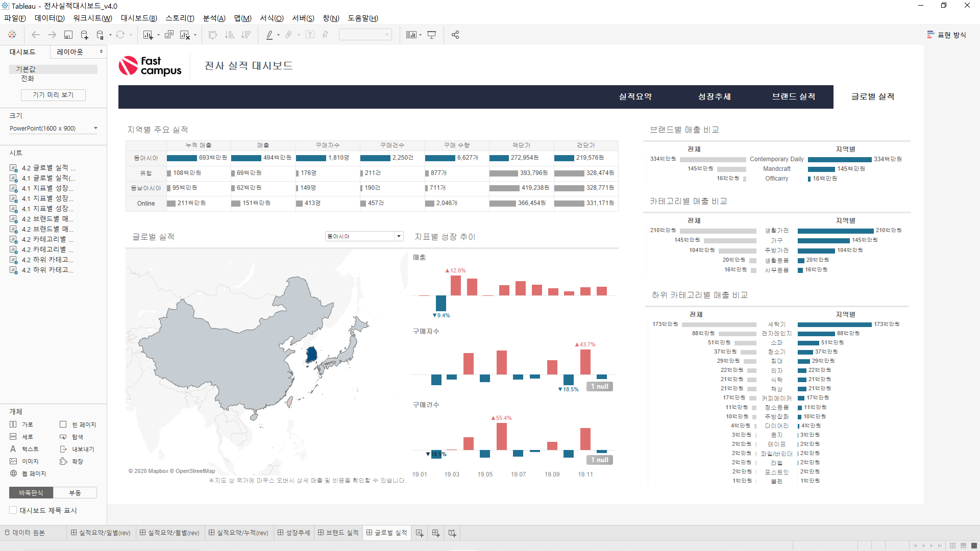Screen dimensions: 980x551
Task: Click the new worksheet icon in bottom tabs
Action: (x=420, y=533)
